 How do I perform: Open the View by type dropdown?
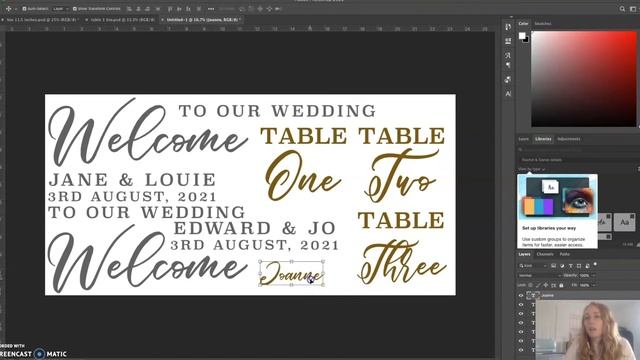click(x=532, y=169)
